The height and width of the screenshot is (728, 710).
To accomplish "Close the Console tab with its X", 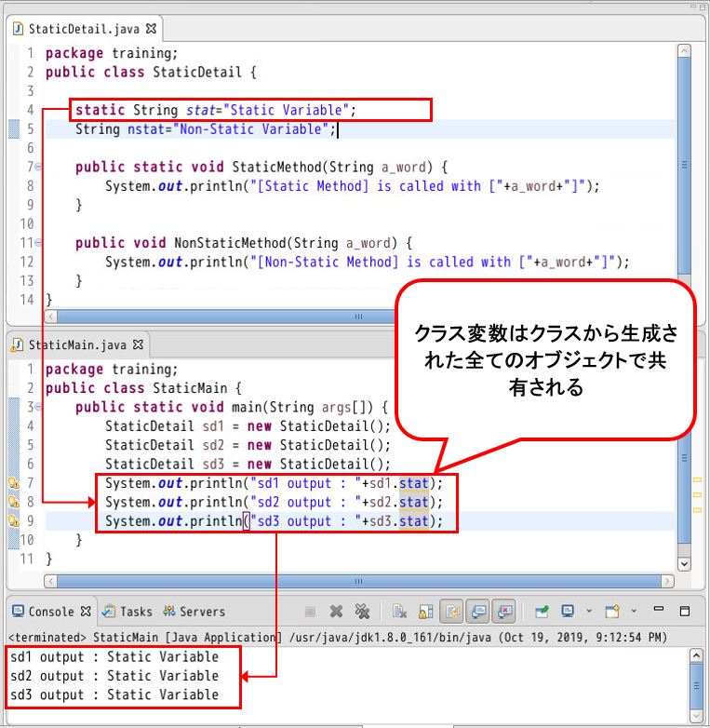I will (x=86, y=612).
